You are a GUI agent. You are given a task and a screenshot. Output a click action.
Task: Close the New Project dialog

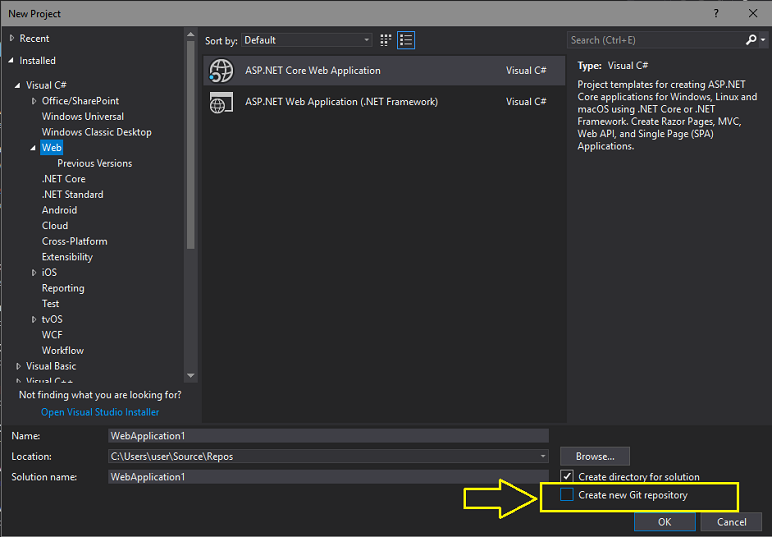753,13
